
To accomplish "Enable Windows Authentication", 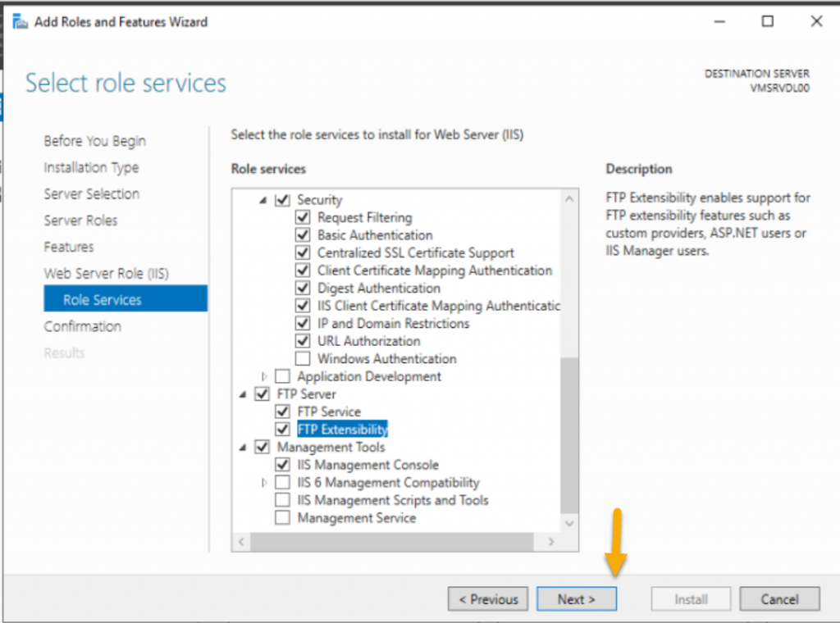I will point(303,359).
